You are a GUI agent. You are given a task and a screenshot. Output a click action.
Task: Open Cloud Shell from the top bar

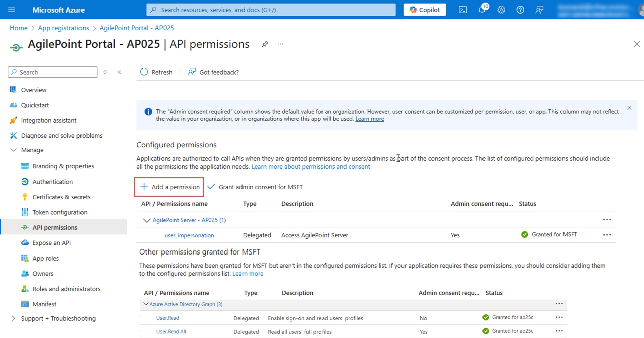click(x=463, y=10)
